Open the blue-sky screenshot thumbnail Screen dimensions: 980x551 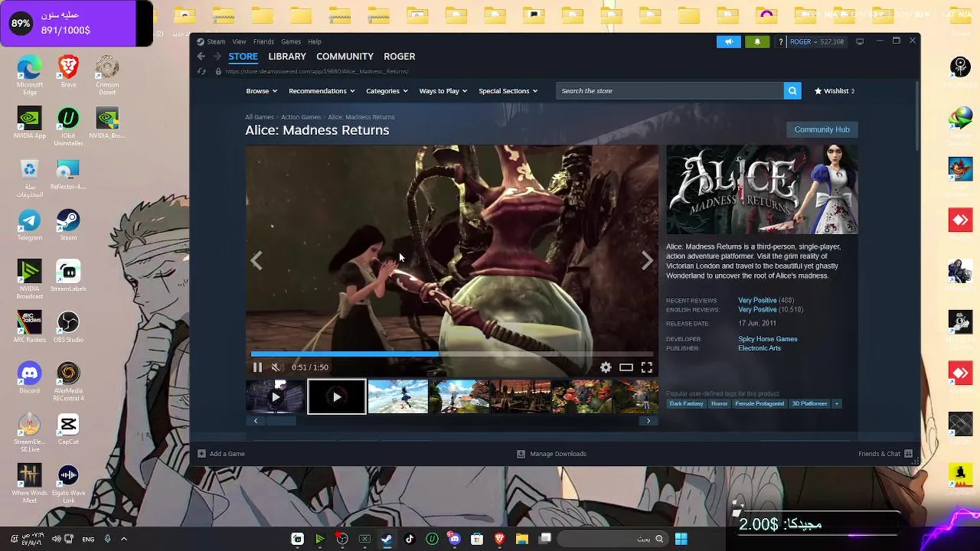pos(398,396)
